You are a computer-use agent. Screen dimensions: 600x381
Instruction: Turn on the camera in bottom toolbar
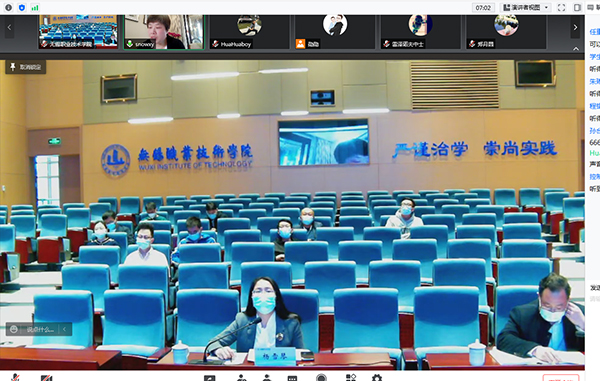[47, 378]
